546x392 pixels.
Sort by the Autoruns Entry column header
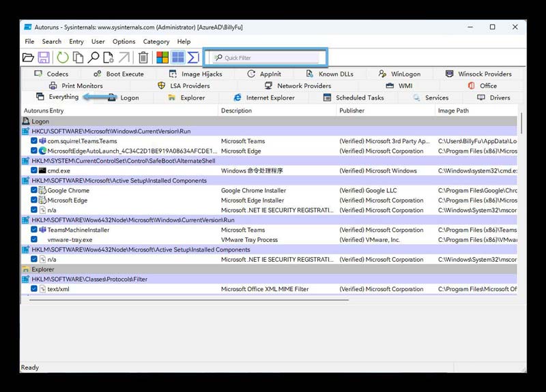[120, 110]
